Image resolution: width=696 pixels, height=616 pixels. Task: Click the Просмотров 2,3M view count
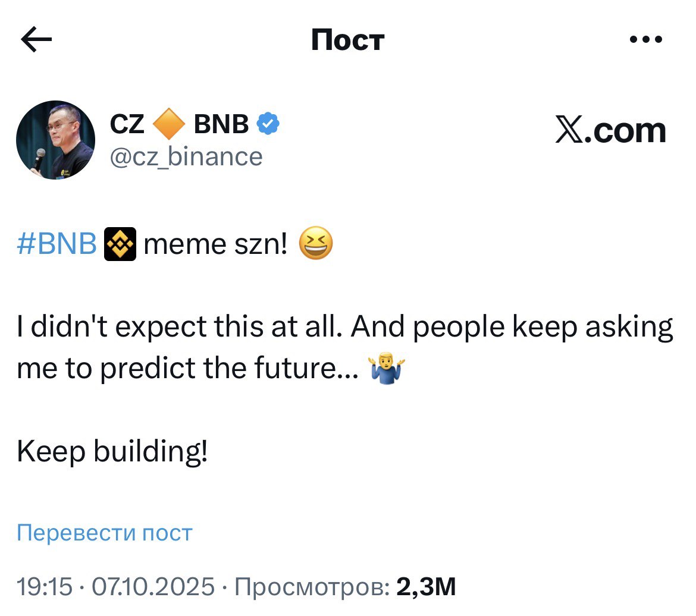click(x=345, y=587)
